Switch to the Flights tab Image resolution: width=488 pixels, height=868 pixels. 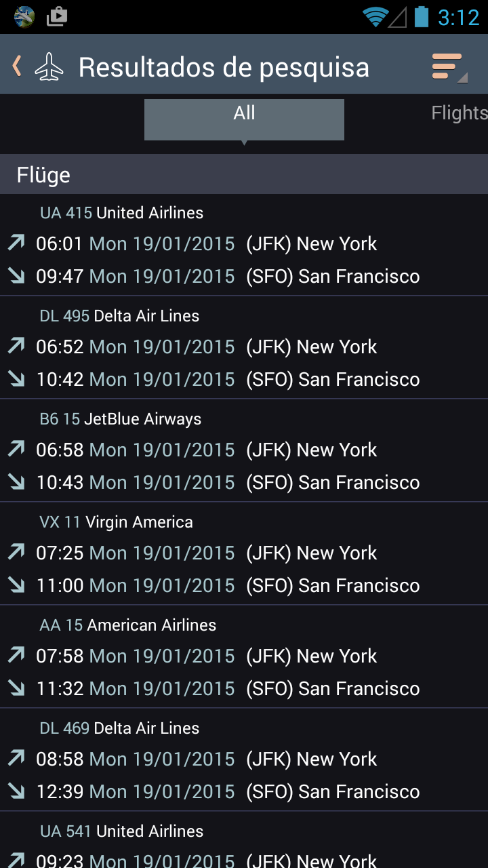[459, 113]
